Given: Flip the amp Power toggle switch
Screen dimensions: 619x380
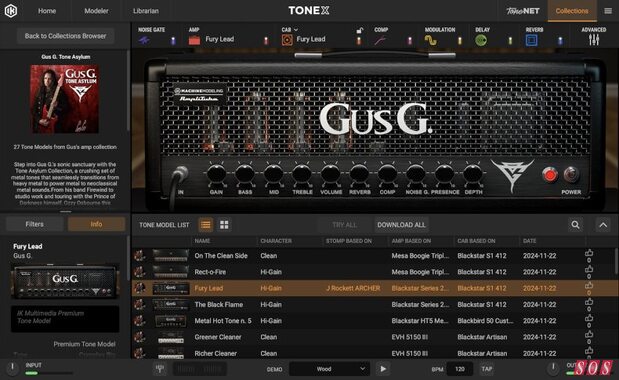Looking at the screenshot, I should [571, 174].
